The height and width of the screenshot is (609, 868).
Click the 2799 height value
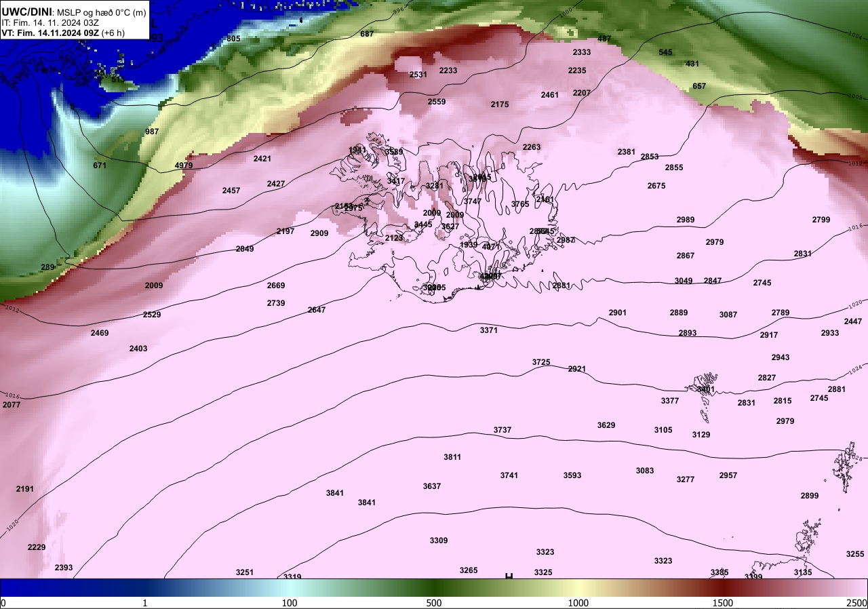click(821, 220)
